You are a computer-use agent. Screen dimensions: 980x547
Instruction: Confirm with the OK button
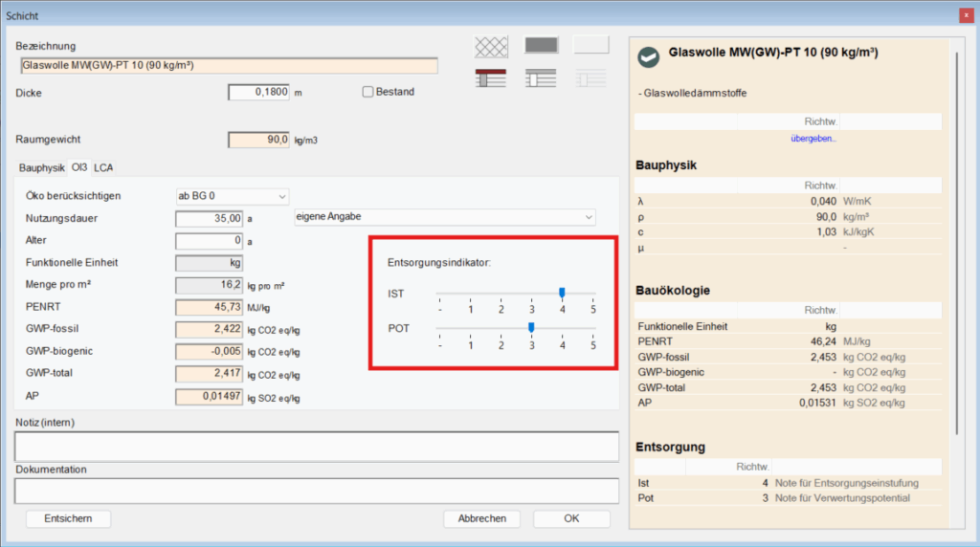pos(571,518)
